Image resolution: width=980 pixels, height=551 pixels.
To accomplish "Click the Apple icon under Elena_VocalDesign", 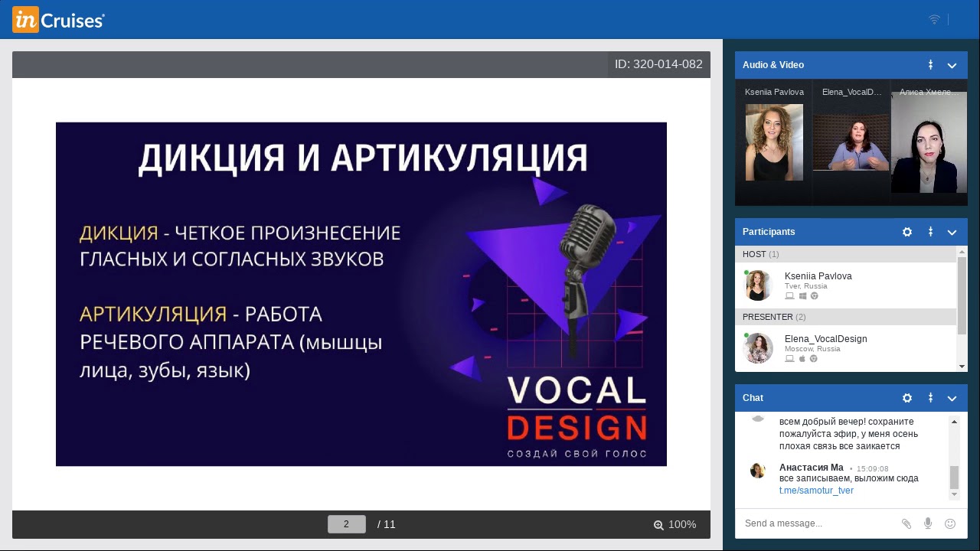I will 802,359.
